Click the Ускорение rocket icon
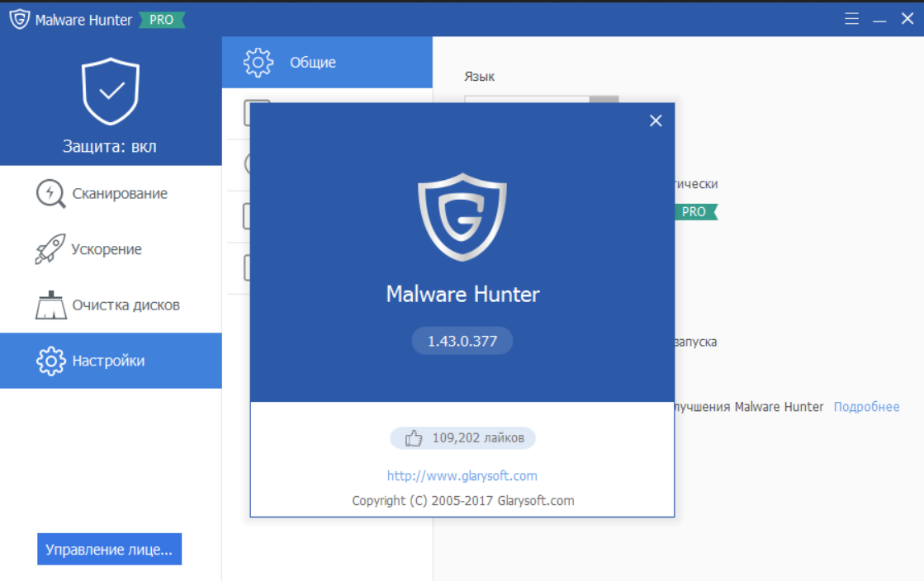Screen dimensions: 924x581 [x=50, y=248]
